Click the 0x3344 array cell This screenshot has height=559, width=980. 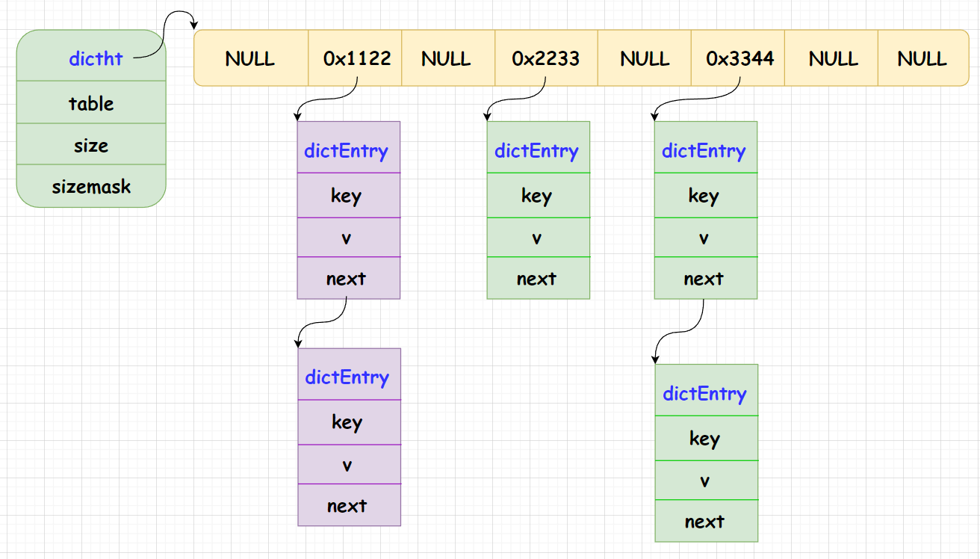(738, 58)
